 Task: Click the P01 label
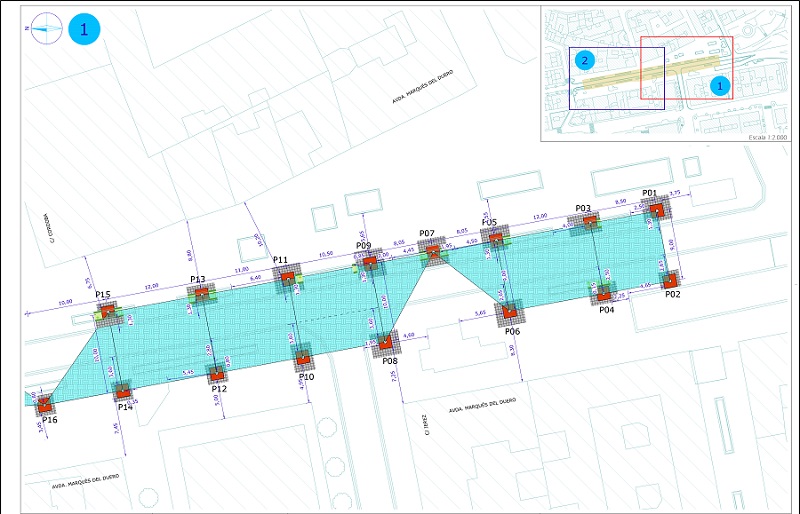pyautogui.click(x=649, y=193)
